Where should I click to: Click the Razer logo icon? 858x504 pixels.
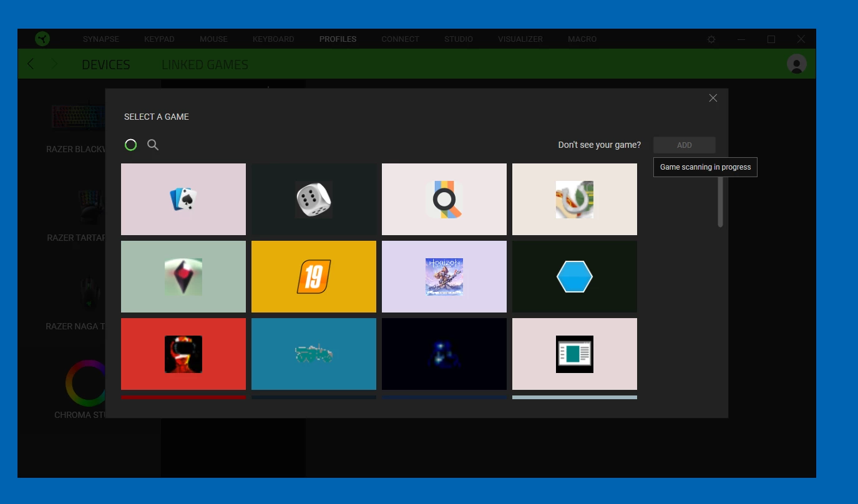click(x=42, y=39)
